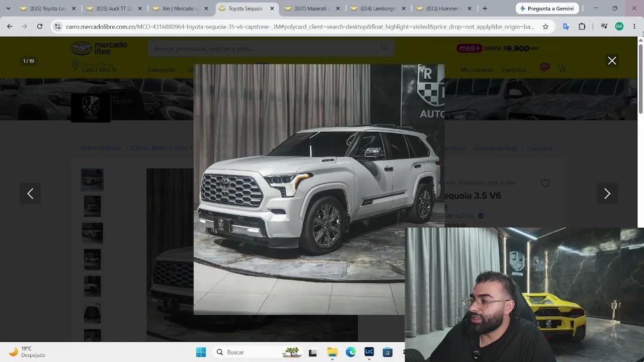This screenshot has height=362, width=644.
Task: Open File Explorer from the taskbar
Action: (332, 352)
